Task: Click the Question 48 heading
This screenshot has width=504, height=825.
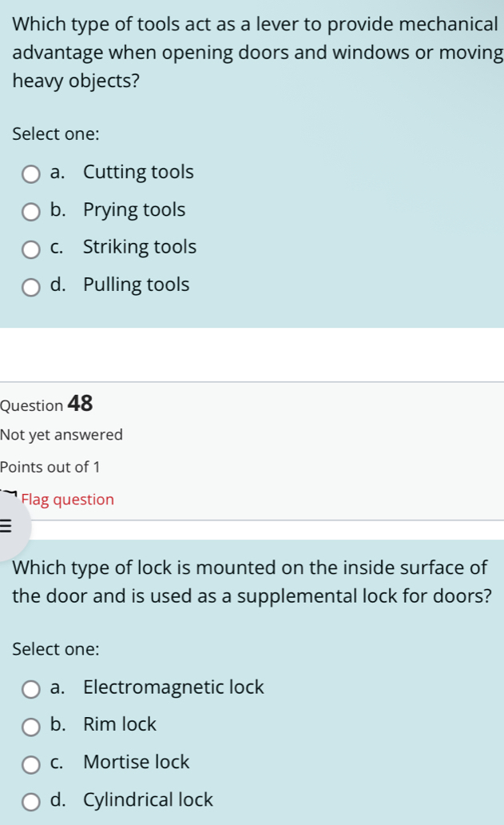Action: pos(47,405)
